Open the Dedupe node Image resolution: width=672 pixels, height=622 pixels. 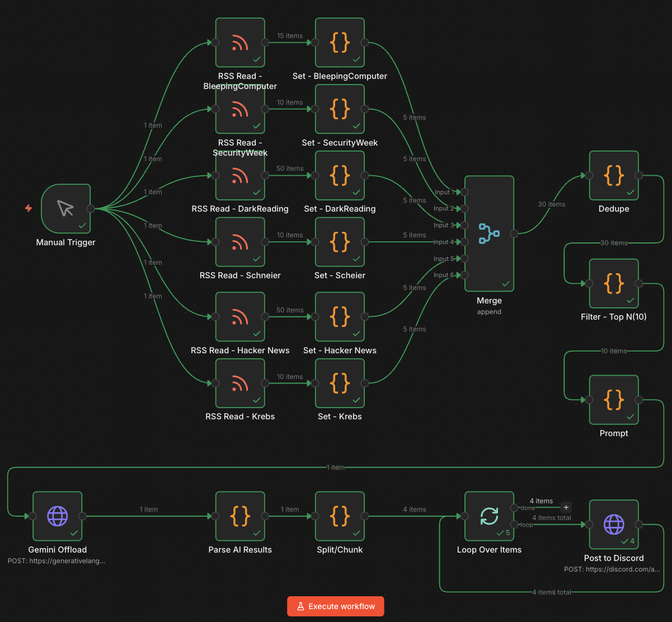pyautogui.click(x=614, y=175)
